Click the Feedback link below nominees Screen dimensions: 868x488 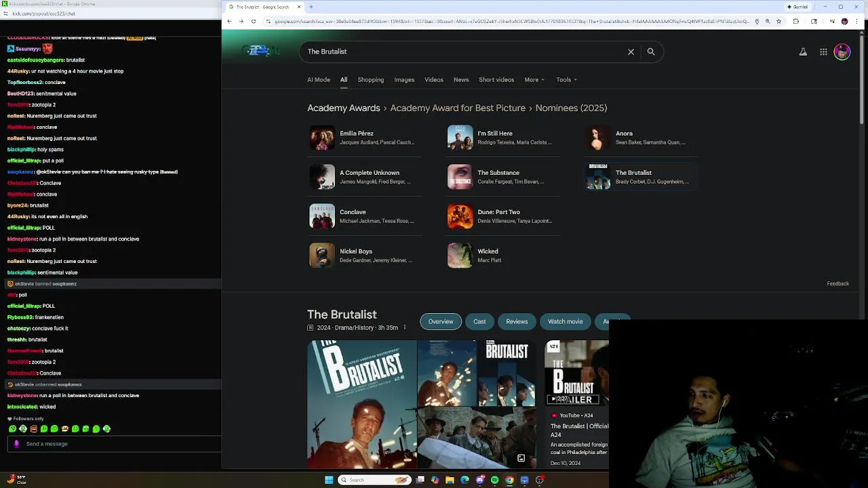point(838,283)
